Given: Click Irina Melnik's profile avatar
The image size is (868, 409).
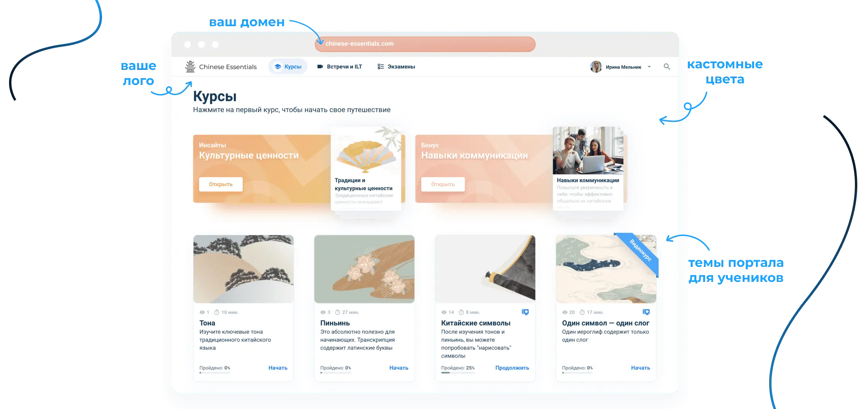Looking at the screenshot, I should click(596, 67).
